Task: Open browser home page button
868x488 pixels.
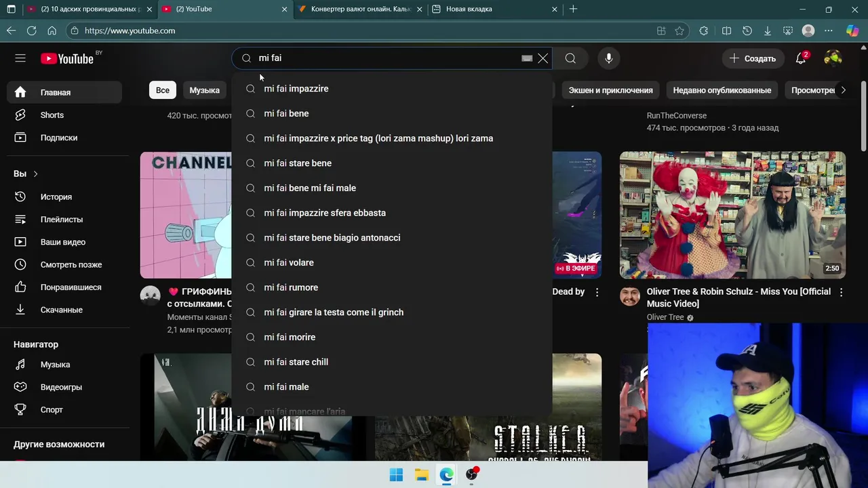Action: (x=52, y=30)
